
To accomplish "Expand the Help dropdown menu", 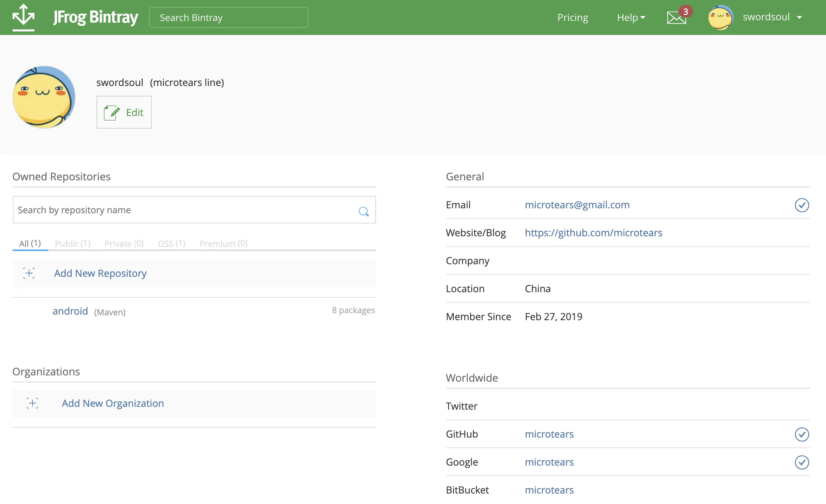I will (631, 17).
